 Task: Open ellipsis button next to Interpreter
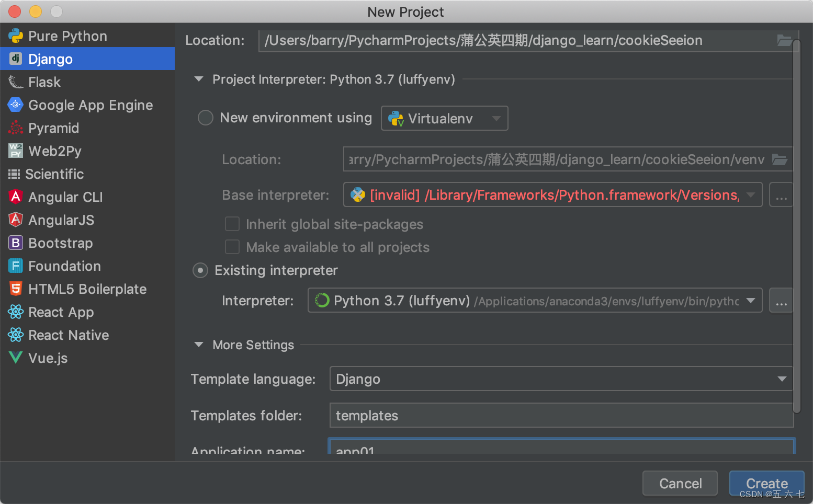[781, 301]
